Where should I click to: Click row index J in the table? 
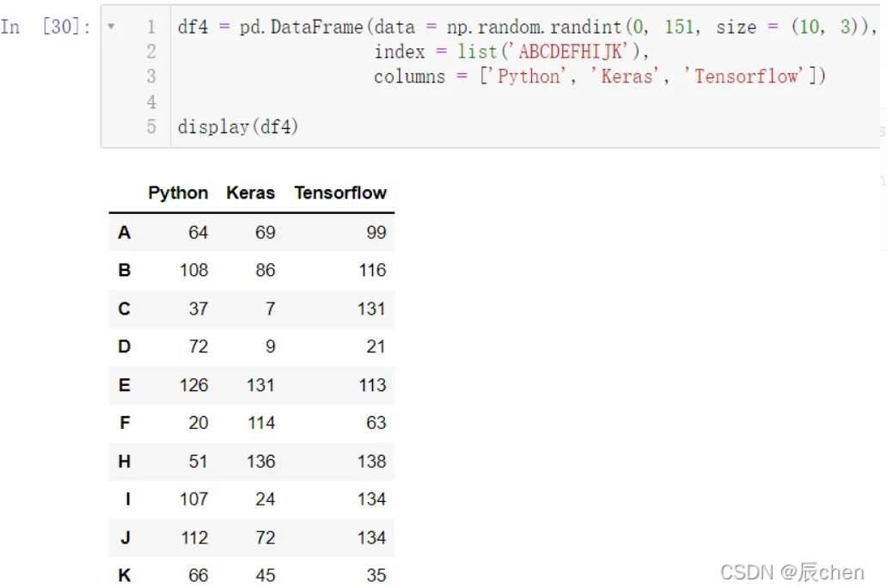(125, 538)
